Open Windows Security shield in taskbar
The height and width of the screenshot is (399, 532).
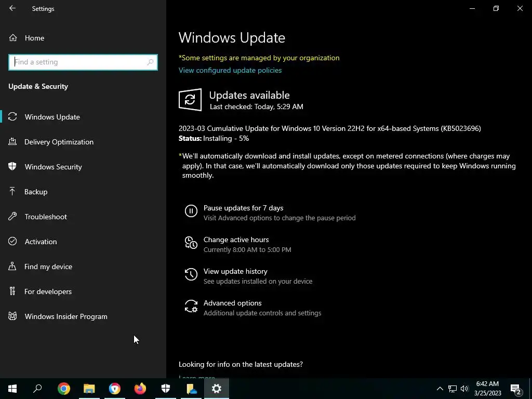(166, 389)
